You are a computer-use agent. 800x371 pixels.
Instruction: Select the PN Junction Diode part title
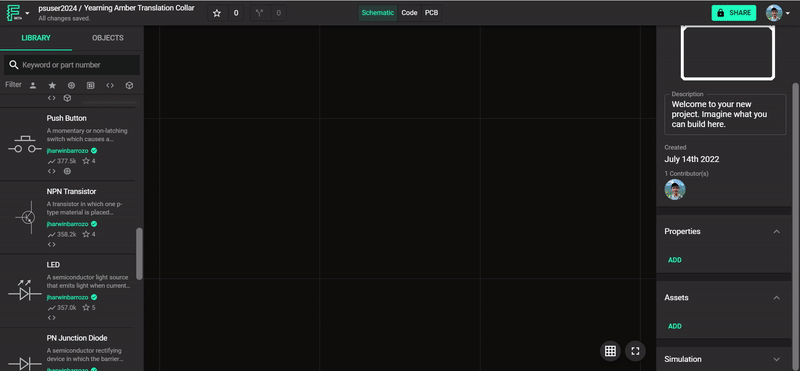pos(77,338)
